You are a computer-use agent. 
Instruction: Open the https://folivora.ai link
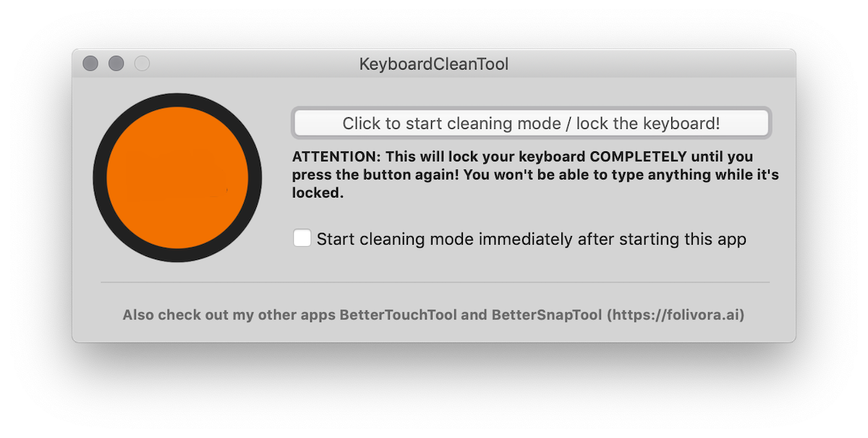676,316
